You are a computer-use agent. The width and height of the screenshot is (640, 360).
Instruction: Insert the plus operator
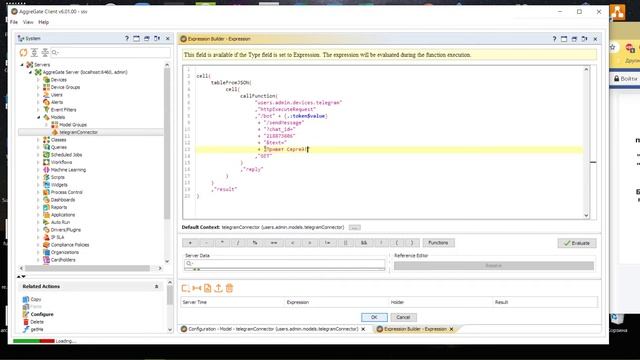coord(190,243)
